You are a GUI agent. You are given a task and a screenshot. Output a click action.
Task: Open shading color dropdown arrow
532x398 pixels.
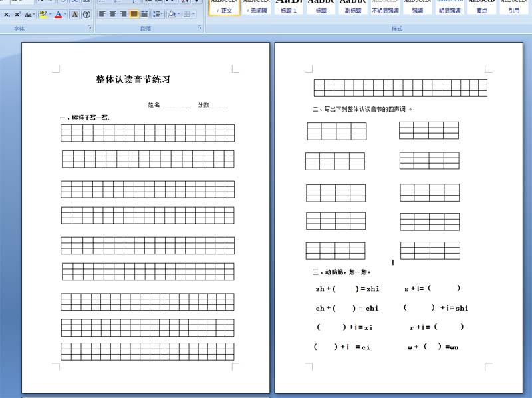179,14
